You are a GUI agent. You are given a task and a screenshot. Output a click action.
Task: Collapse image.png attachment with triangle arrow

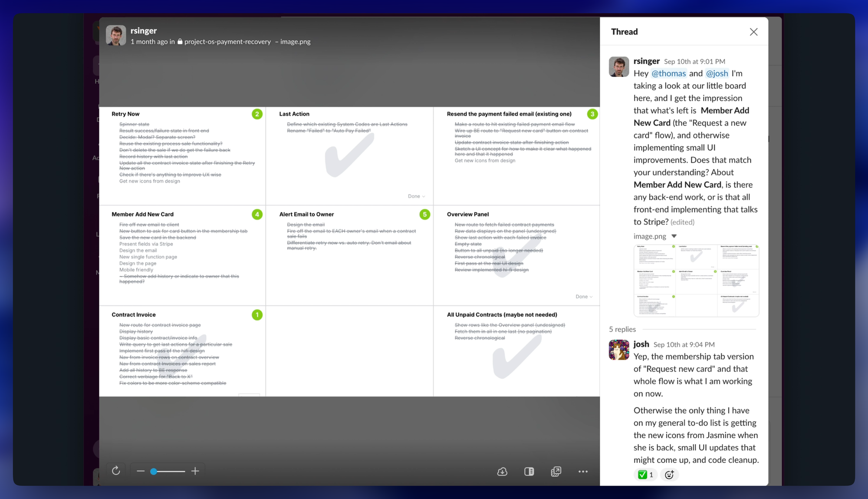point(674,236)
